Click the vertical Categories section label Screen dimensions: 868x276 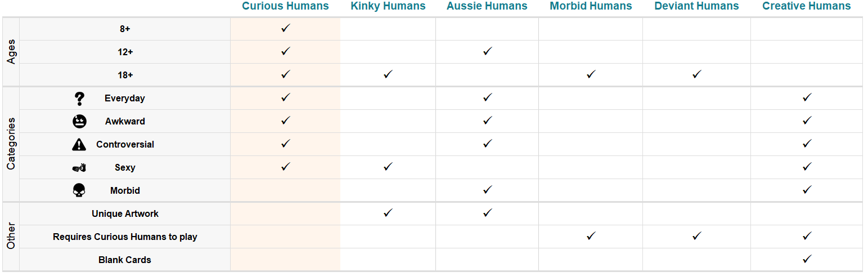point(11,144)
